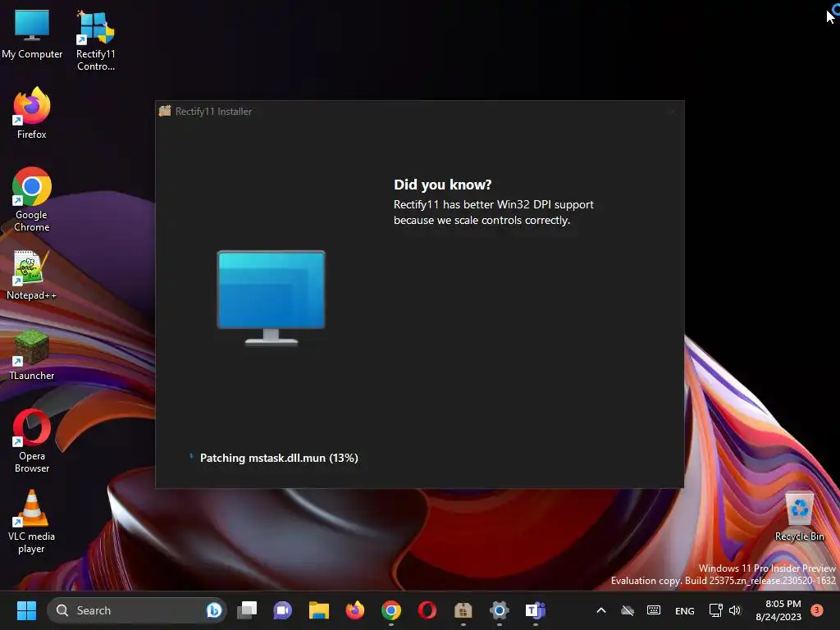Switch to Chrome on the taskbar
Screen dimensions: 840x630
click(x=391, y=610)
